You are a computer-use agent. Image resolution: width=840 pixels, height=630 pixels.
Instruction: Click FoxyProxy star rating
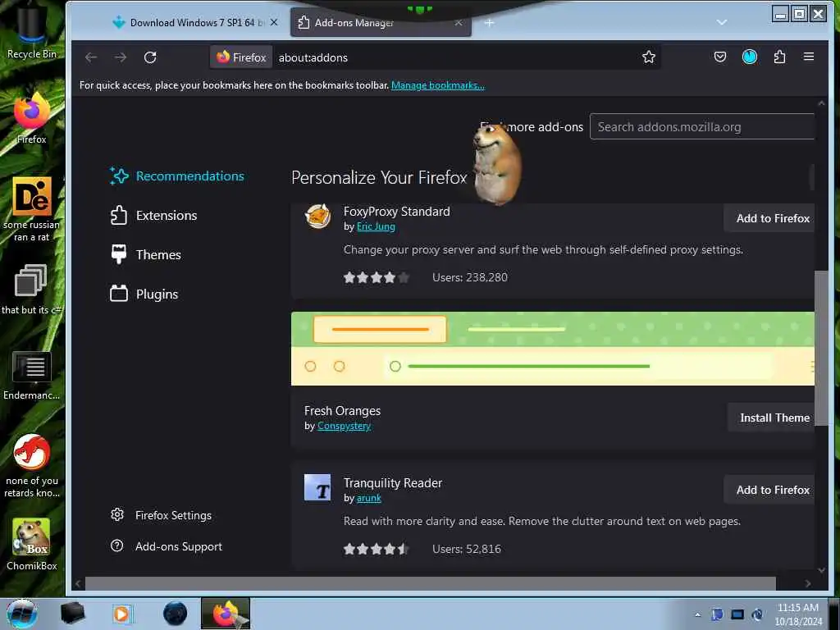[377, 277]
